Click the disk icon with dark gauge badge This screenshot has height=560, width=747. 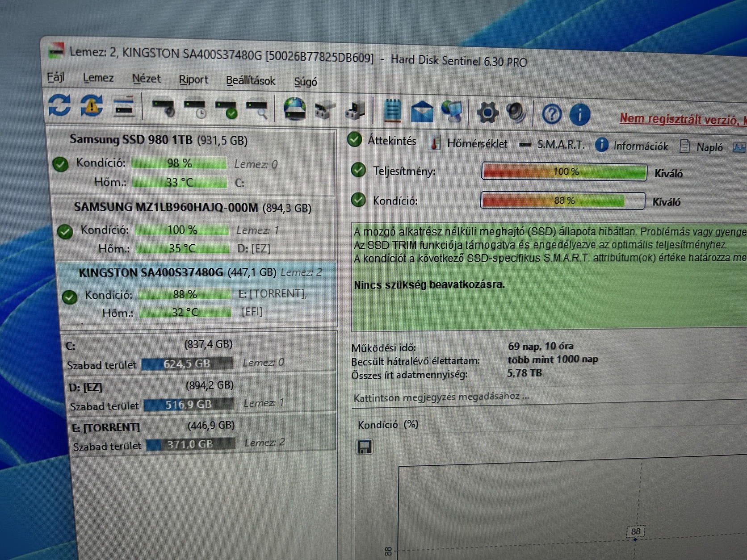coord(164,109)
